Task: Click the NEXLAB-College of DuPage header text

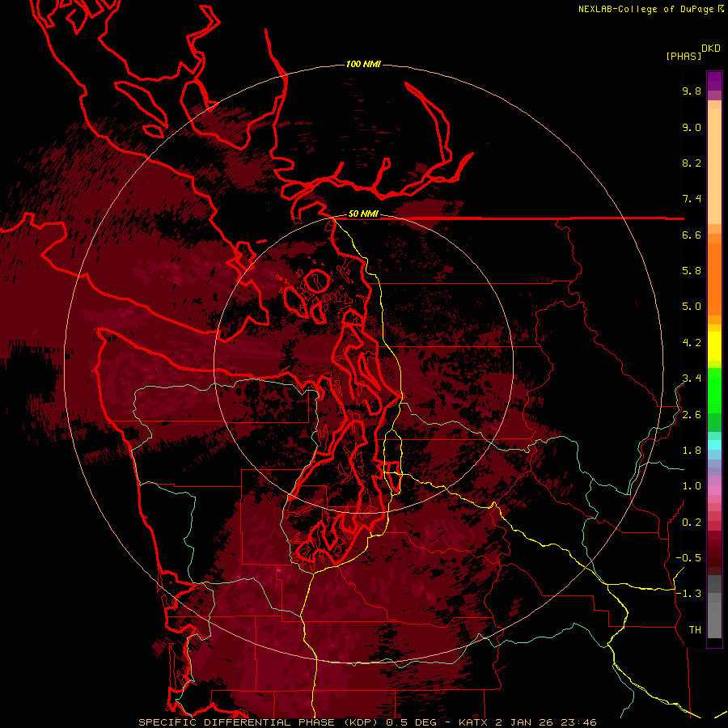Action: (645, 9)
